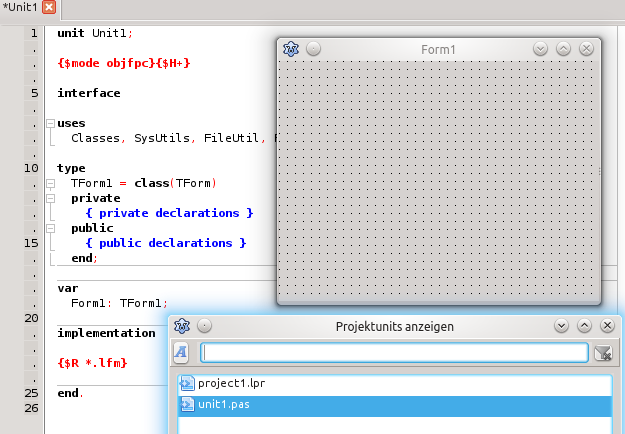Select the *Unit1 source tab
Image resolution: width=625 pixels, height=434 pixels.
(20, 8)
